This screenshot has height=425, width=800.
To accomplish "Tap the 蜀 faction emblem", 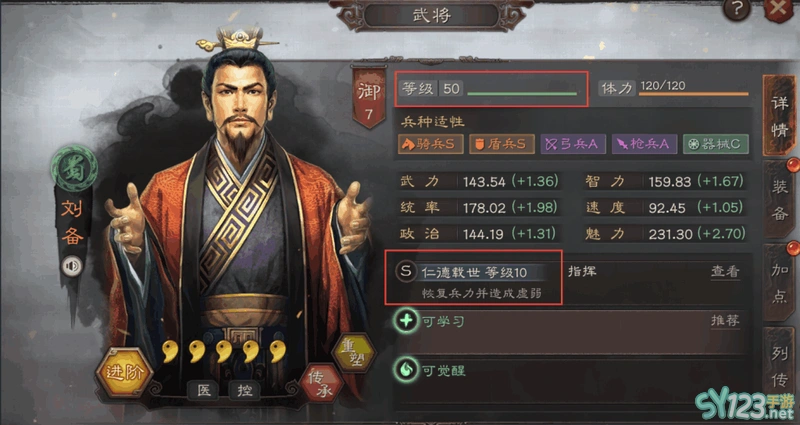I will [74, 168].
